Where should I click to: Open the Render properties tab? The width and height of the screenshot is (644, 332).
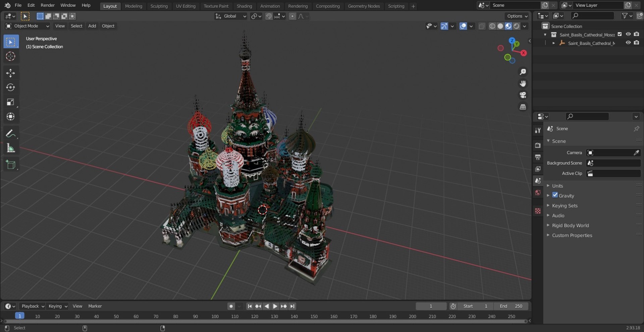pyautogui.click(x=538, y=145)
